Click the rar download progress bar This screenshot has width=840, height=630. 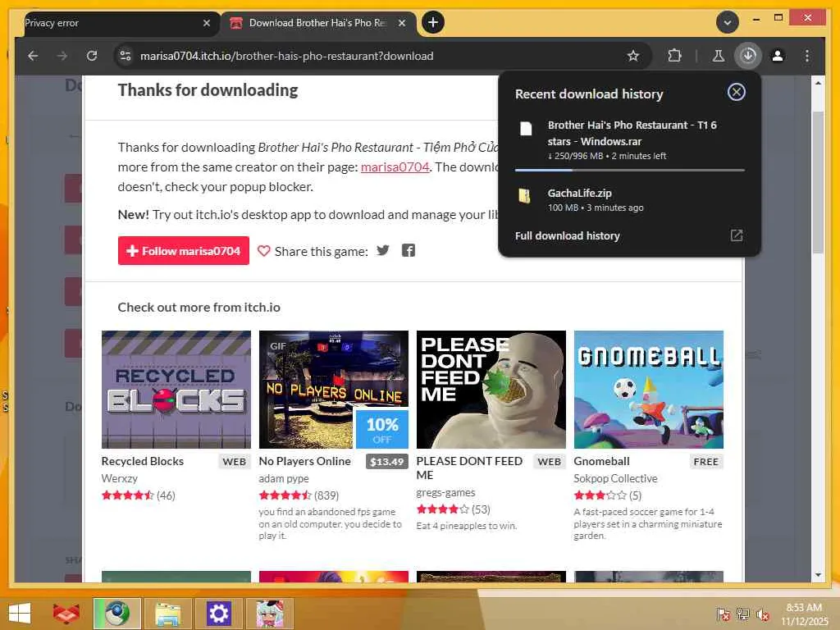pyautogui.click(x=630, y=170)
